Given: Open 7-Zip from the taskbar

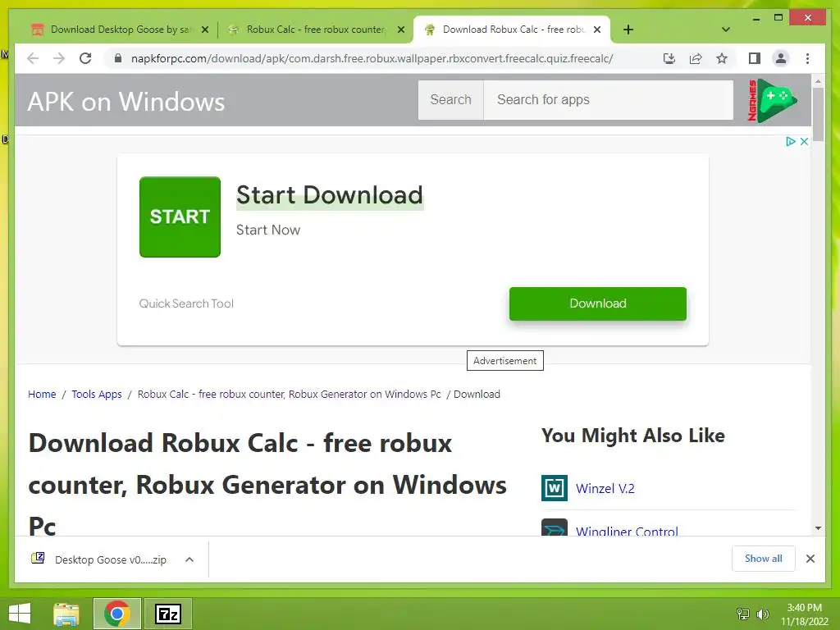Looking at the screenshot, I should click(x=167, y=614).
